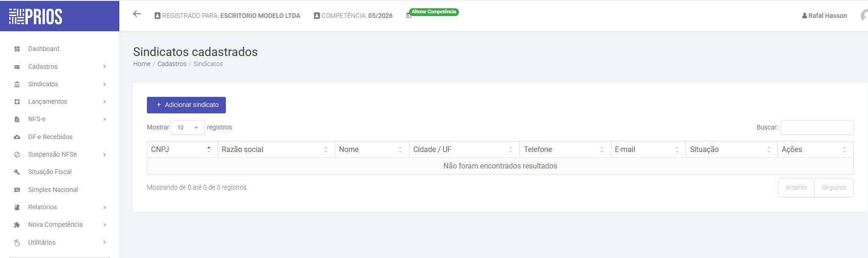Click Sindicatos cadastrados page title
The height and width of the screenshot is (258, 868).
tap(196, 52)
